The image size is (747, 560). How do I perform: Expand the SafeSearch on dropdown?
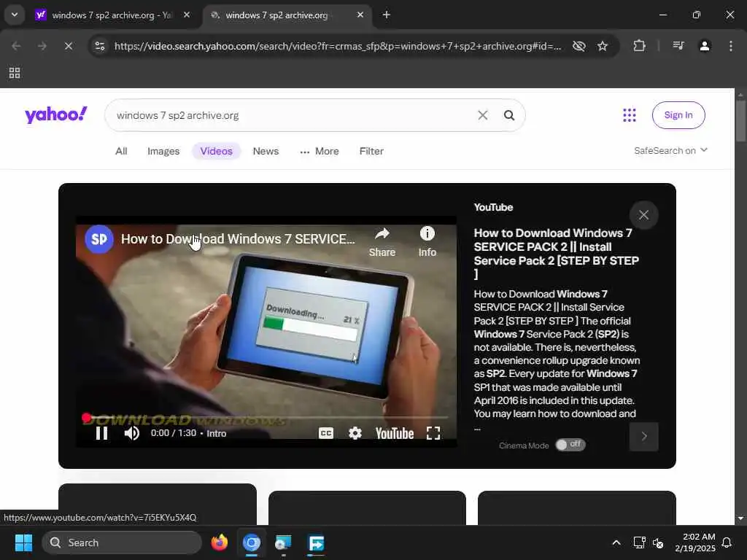(x=671, y=150)
